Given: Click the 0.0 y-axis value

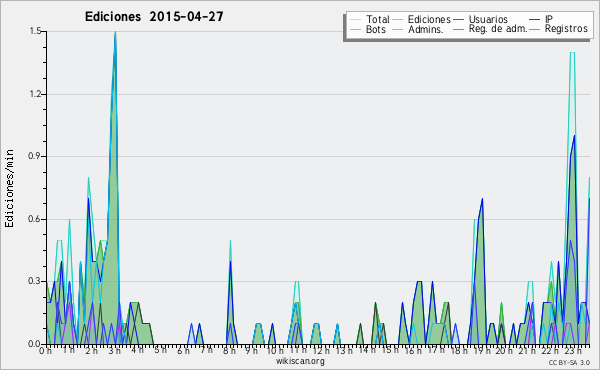Looking at the screenshot, I should pyautogui.click(x=35, y=344).
